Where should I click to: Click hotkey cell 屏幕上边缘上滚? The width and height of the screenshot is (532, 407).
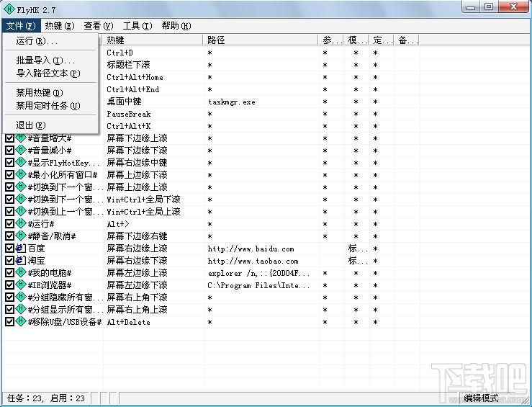pyautogui.click(x=137, y=187)
